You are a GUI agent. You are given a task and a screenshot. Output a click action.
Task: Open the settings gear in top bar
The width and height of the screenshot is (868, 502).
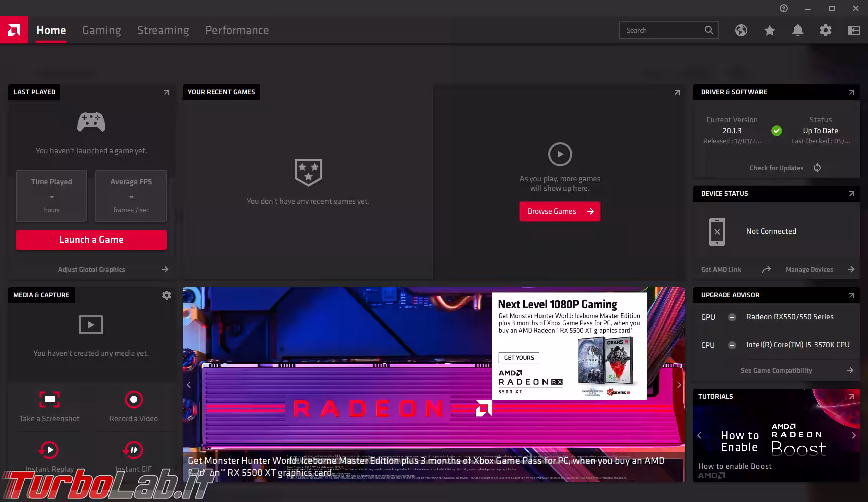pos(825,30)
